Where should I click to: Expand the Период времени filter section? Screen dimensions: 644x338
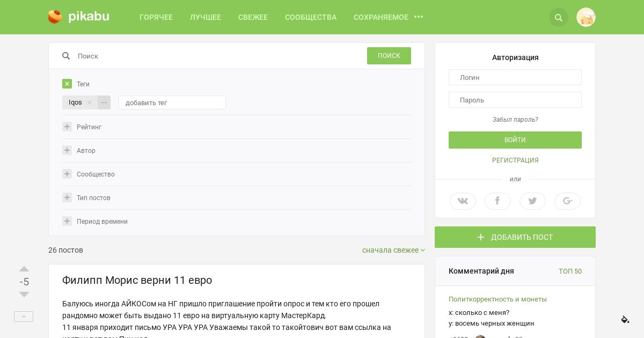point(67,221)
